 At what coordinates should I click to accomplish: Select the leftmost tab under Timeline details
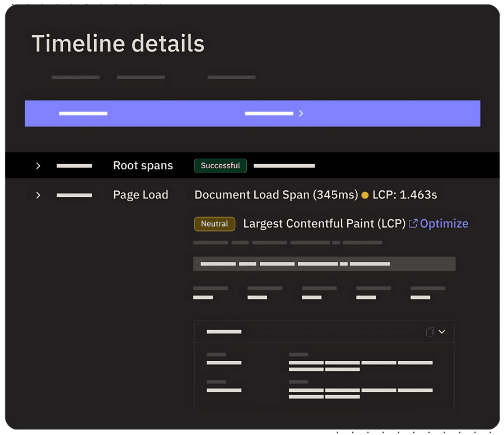75,77
